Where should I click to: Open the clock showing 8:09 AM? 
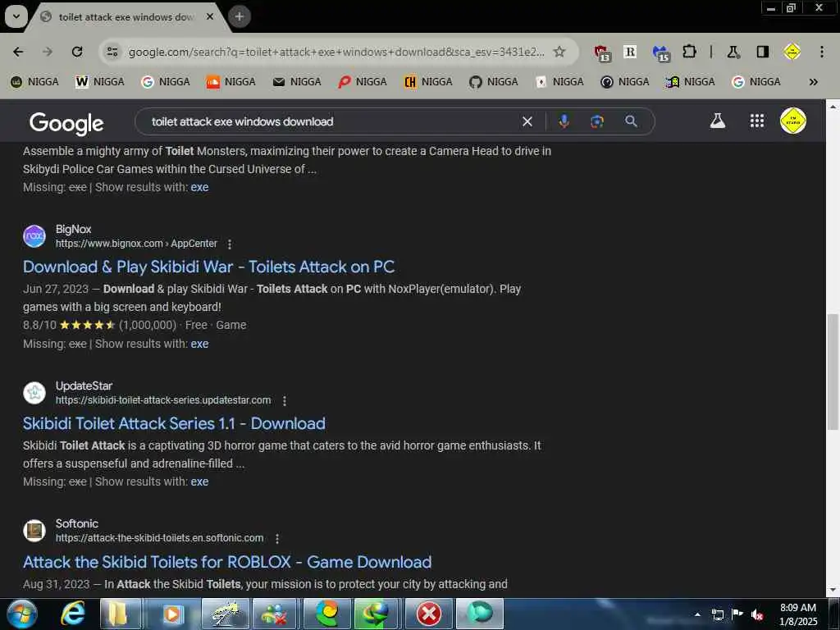[x=798, y=614]
